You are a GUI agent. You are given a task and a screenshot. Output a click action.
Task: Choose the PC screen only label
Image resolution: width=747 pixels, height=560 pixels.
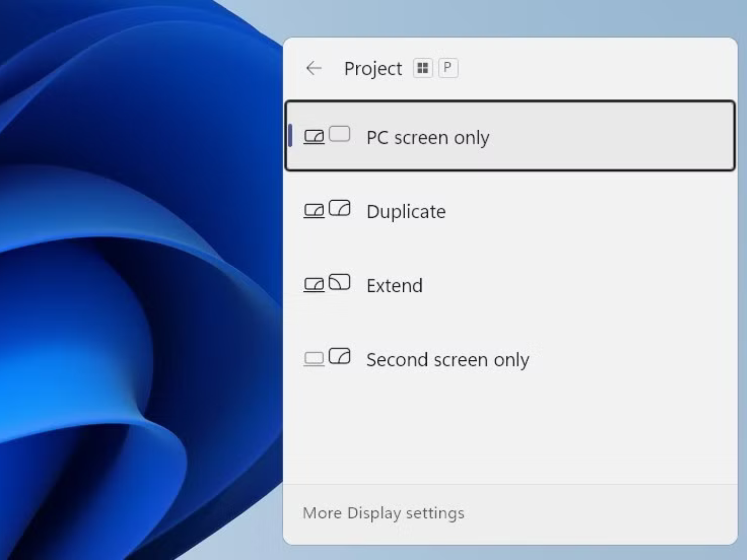427,137
